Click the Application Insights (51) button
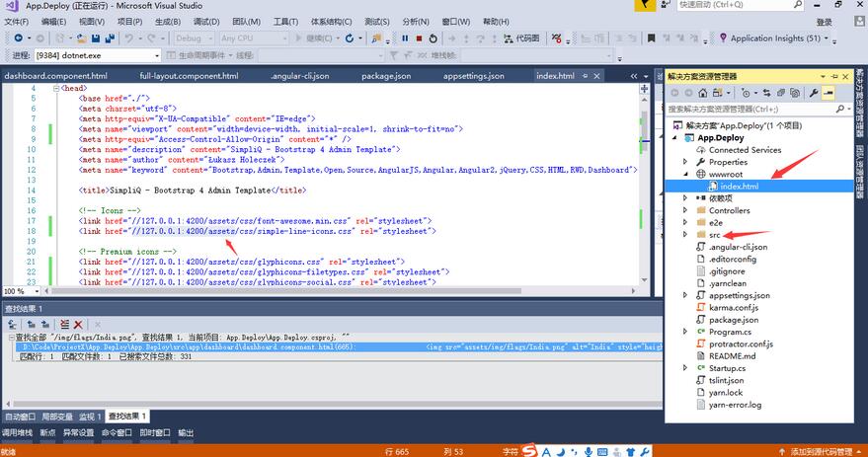868x457 pixels. click(x=774, y=38)
